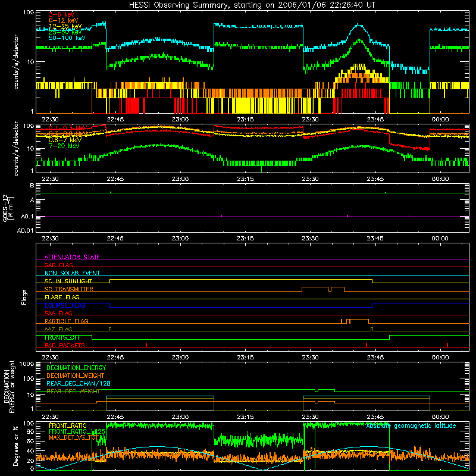Click the vertical Flags axis title
This screenshot has width=476, height=476.
pos(24,297)
